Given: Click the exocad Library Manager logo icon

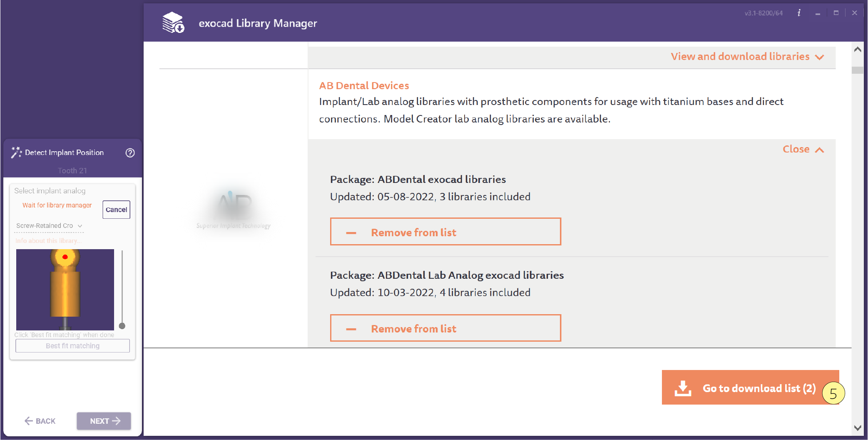Looking at the screenshot, I should point(173,22).
